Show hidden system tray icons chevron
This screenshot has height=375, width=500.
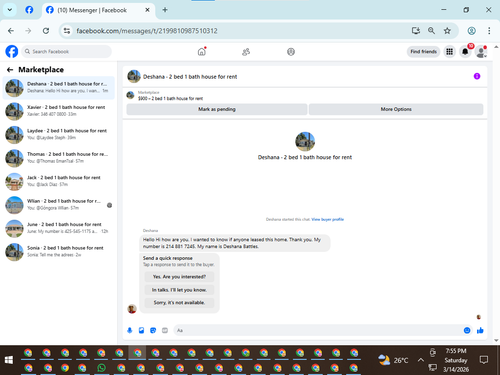point(421,360)
